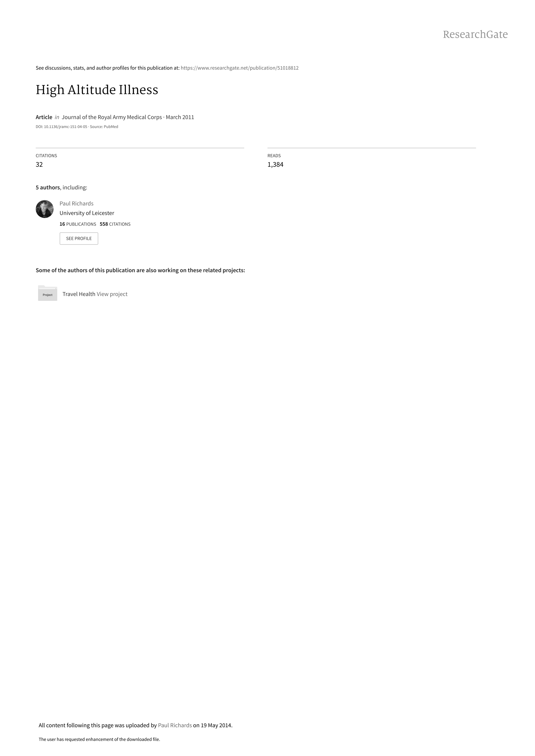The width and height of the screenshot is (535, 756).
Task: Select the Journal of the Royal Army Medical Corps text
Action: [112, 117]
